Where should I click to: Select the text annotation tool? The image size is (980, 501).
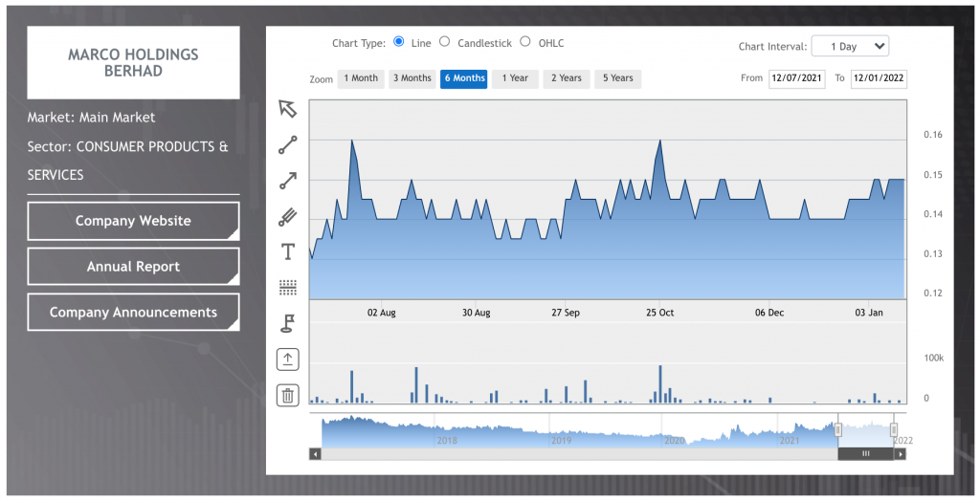click(x=288, y=251)
